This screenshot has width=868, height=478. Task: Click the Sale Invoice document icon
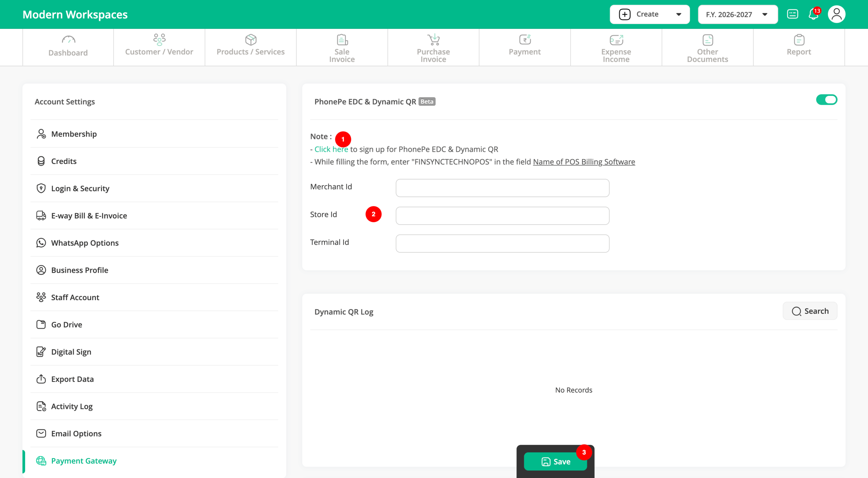coord(342,40)
